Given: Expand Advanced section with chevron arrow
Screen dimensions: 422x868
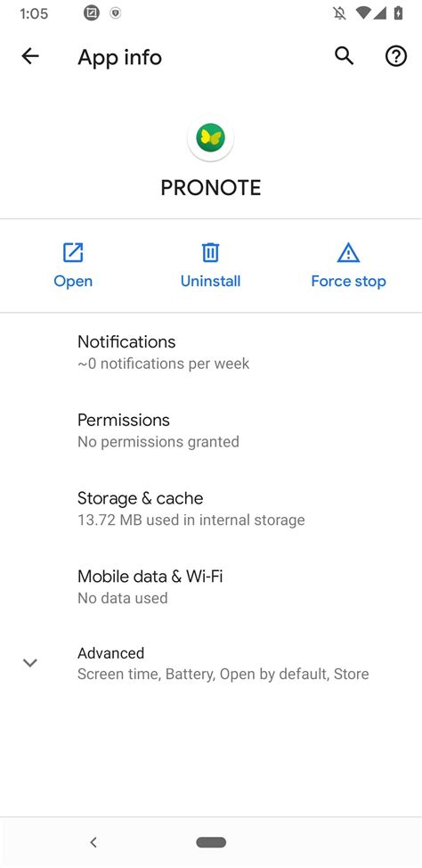Looking at the screenshot, I should point(30,662).
